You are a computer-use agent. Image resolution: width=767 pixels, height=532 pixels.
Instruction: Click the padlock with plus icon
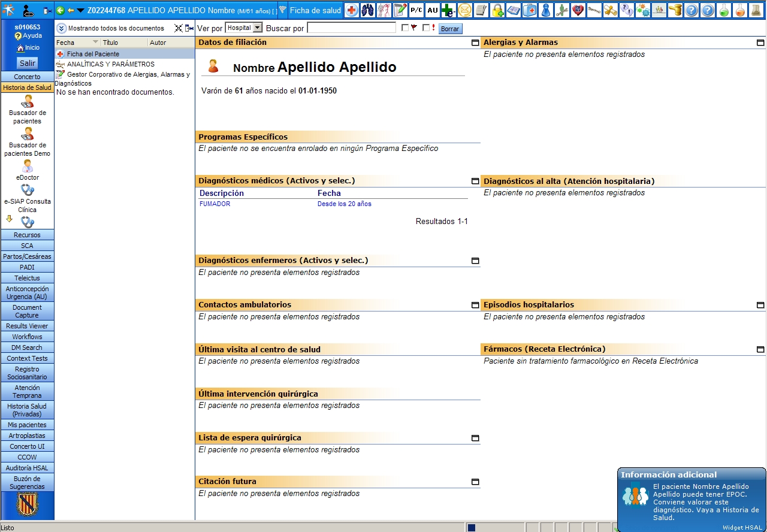point(497,10)
